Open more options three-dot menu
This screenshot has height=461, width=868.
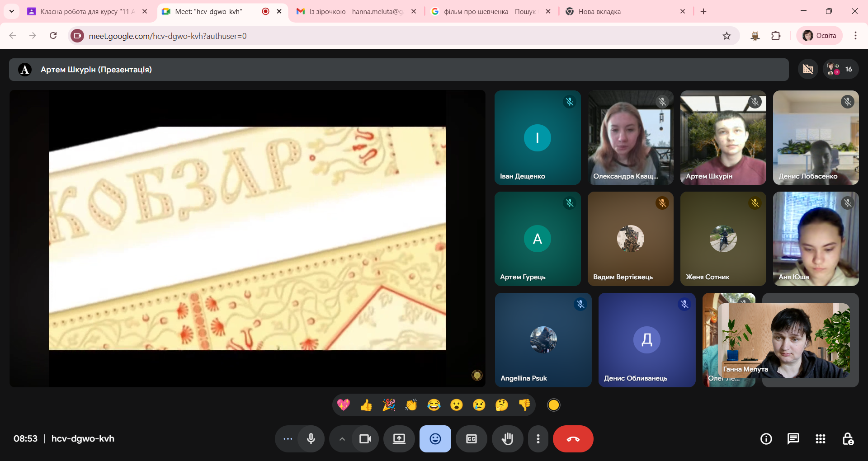tap(538, 439)
